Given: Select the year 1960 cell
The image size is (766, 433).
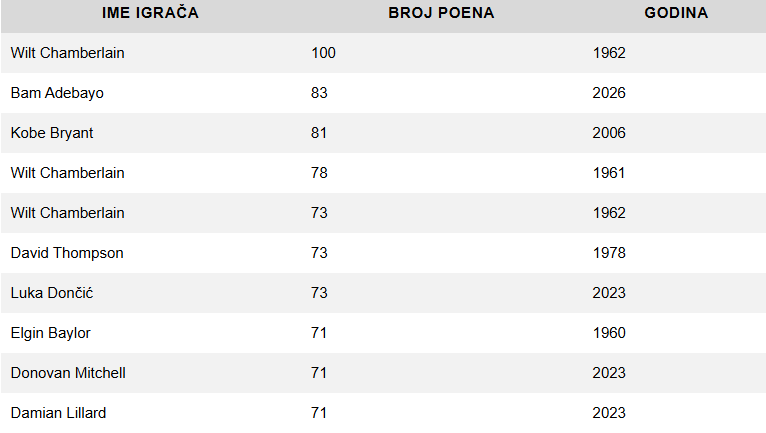Looking at the screenshot, I should click(x=609, y=333).
